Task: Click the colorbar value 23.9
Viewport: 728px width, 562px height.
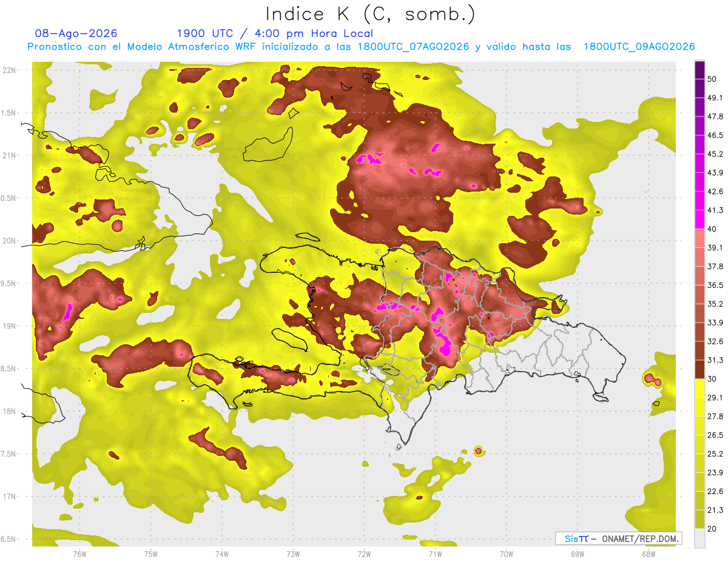Action: coord(716,473)
